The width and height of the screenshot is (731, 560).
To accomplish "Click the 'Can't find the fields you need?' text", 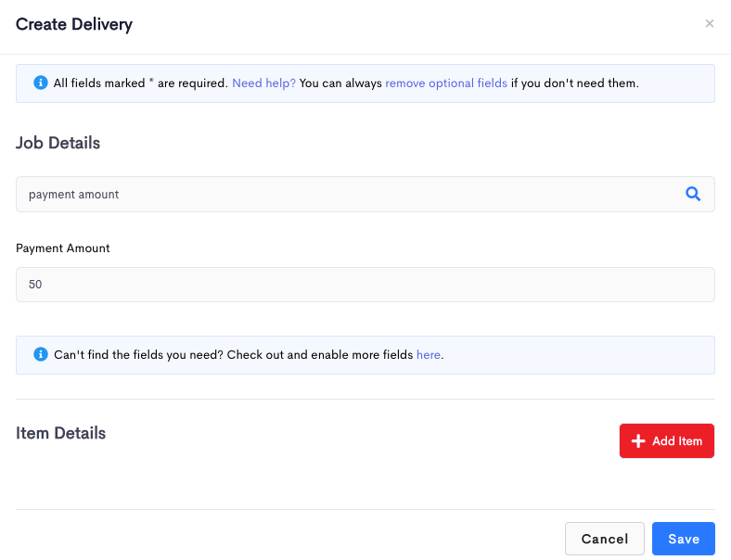I will 138,354.
